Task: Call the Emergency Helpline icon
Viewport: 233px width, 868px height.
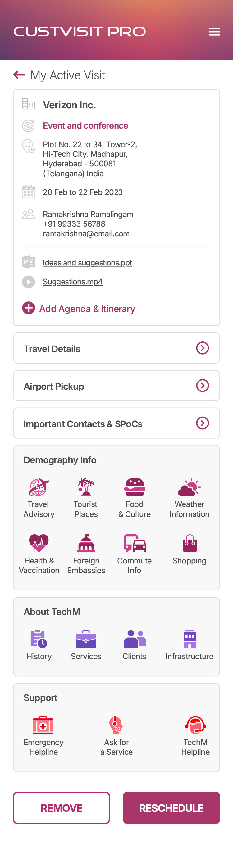Action: (43, 725)
